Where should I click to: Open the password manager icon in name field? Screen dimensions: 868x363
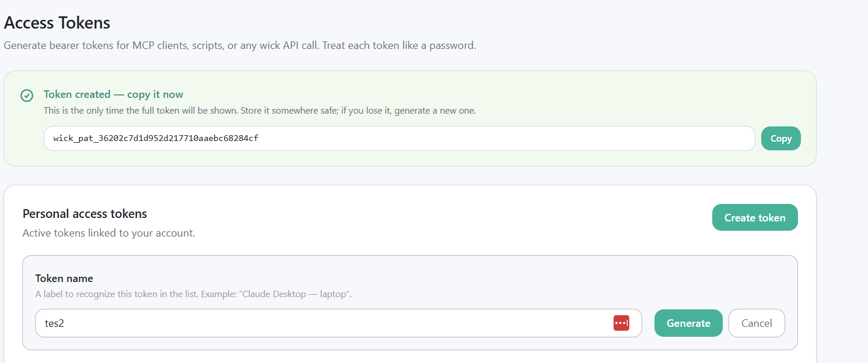[x=621, y=323]
